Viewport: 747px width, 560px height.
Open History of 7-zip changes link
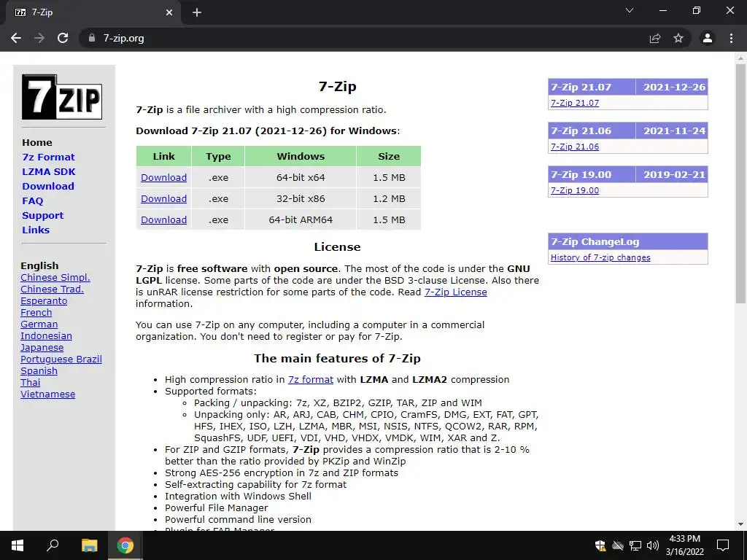[600, 257]
